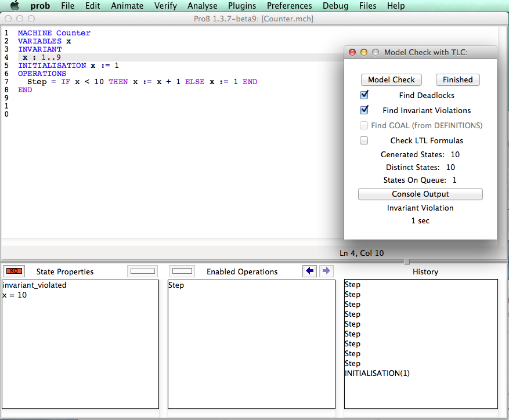
Task: Click the back arrow in Enabled Operations
Action: tap(310, 271)
